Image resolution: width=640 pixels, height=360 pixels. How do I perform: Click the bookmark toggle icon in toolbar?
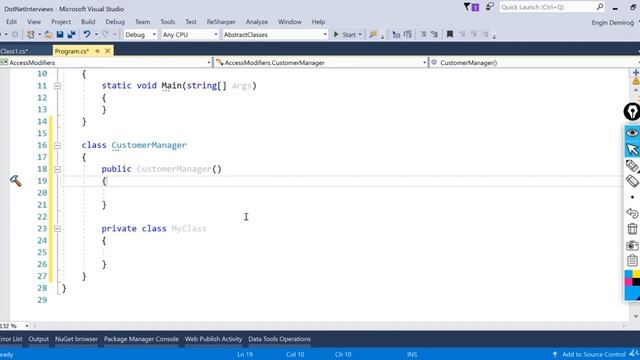pyautogui.click(x=450, y=35)
